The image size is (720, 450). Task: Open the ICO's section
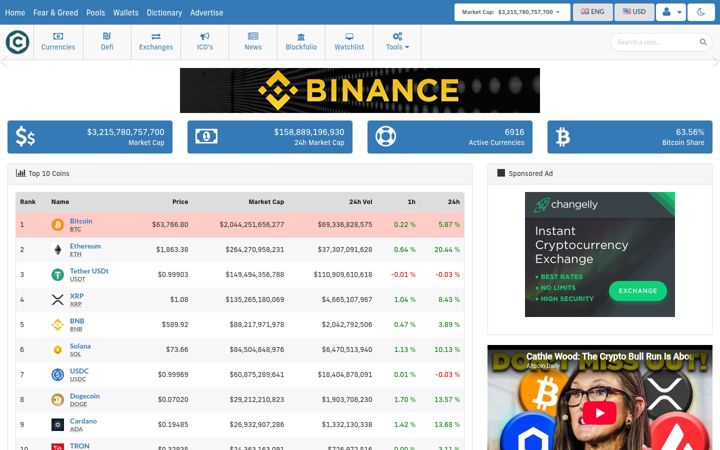point(205,42)
